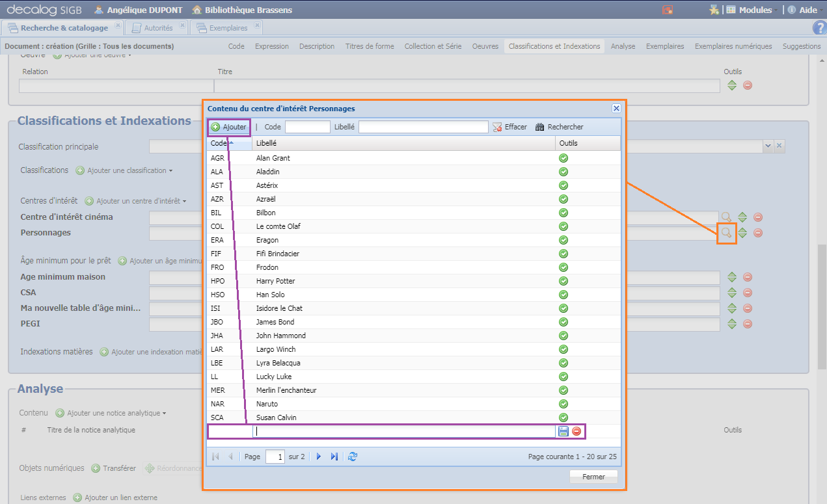Select the green check for Astérix

tap(563, 185)
